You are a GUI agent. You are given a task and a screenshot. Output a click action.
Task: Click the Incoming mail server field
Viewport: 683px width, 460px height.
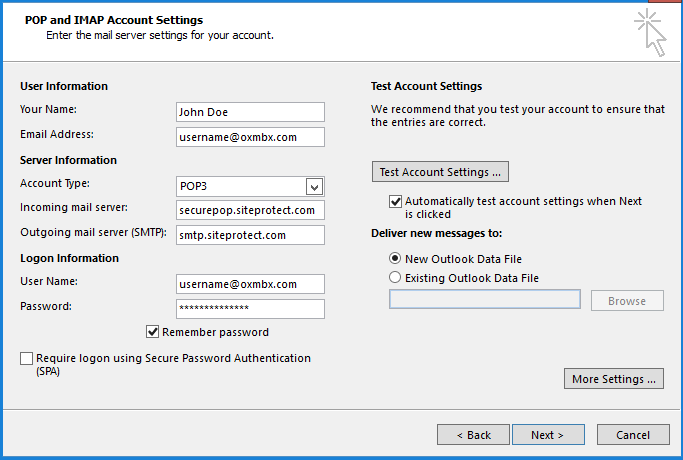coord(250,210)
